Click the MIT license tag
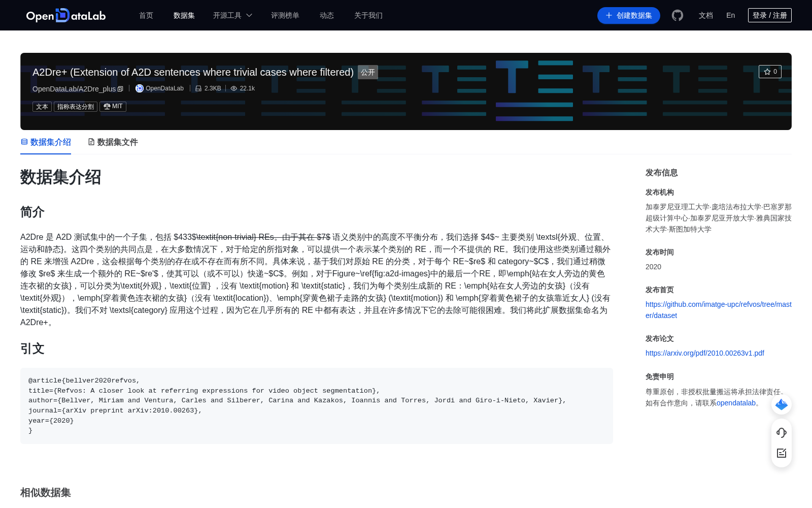Image resolution: width=812 pixels, height=508 pixels. [113, 107]
